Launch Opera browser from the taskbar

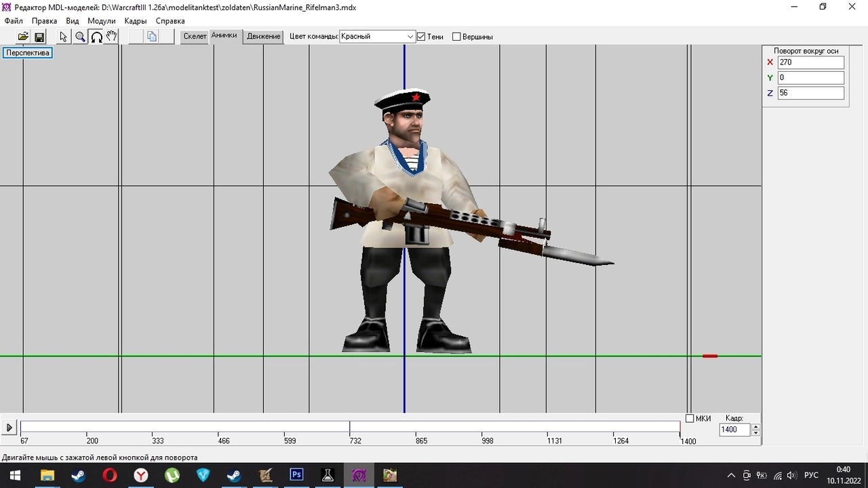click(109, 475)
